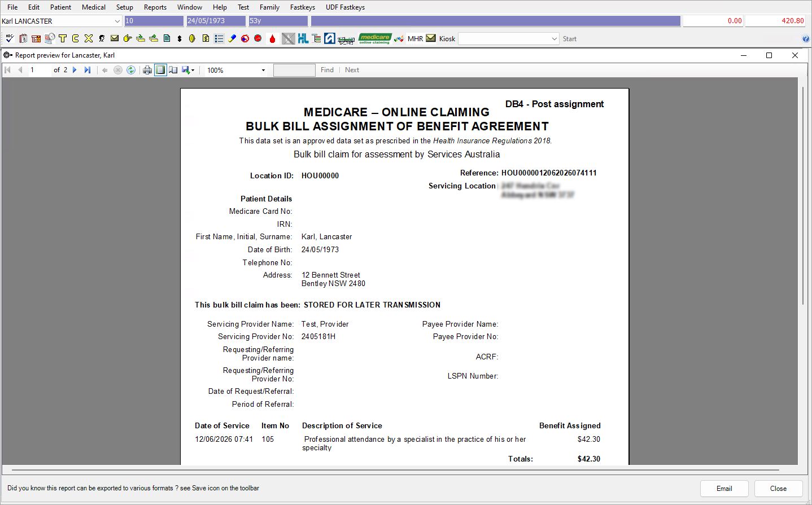The image size is (812, 505).
Task: Click the red and yellow form icon
Action: pyautogui.click(x=36, y=38)
